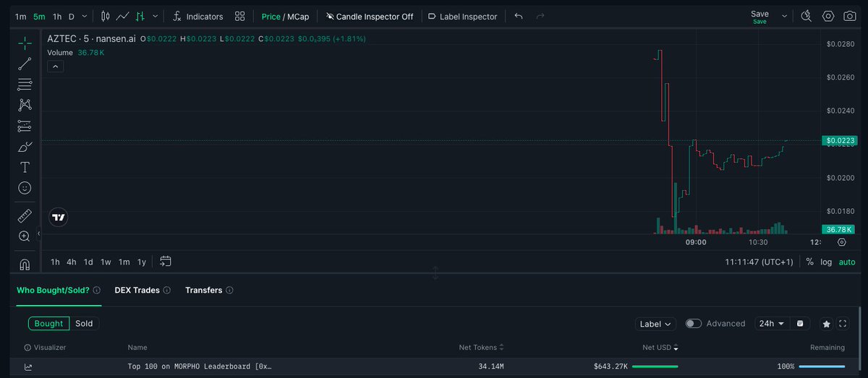
Task: Select the step line chart style
Action: tap(141, 16)
